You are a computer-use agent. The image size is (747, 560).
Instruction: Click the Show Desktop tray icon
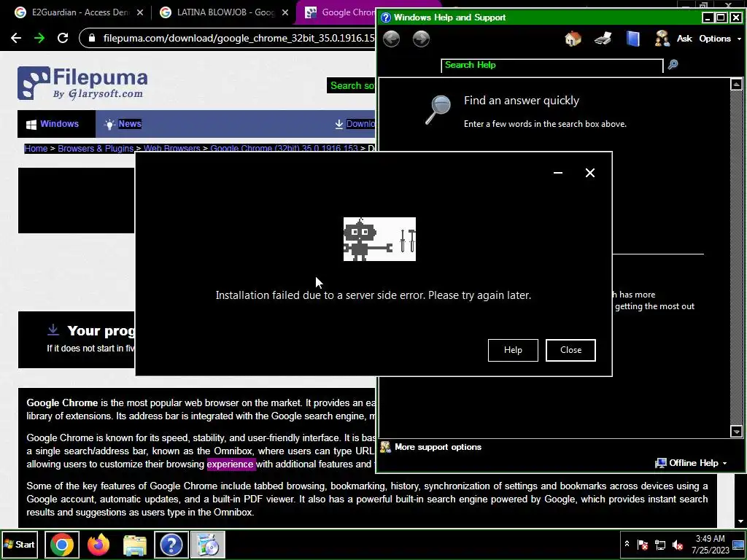(x=738, y=544)
